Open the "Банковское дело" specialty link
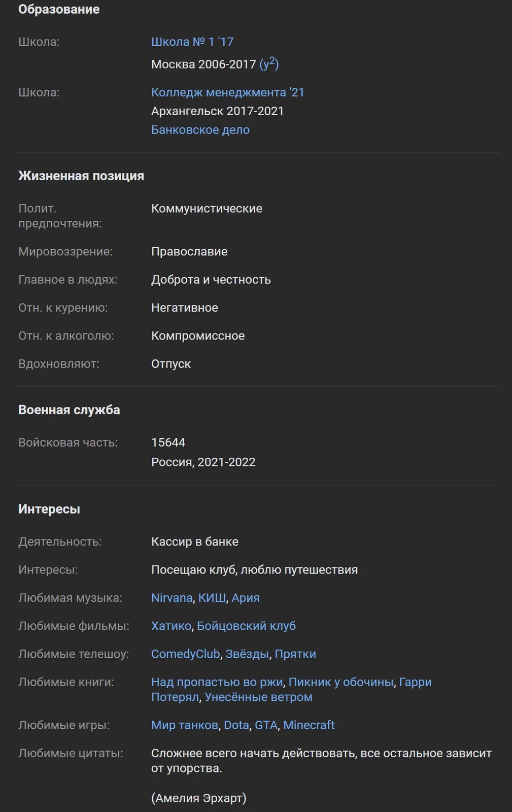 [x=200, y=129]
